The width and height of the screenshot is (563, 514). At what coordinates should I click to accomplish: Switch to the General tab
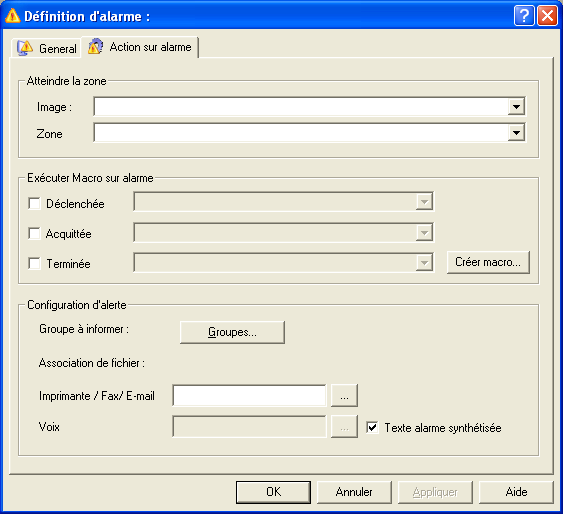[x=46, y=48]
